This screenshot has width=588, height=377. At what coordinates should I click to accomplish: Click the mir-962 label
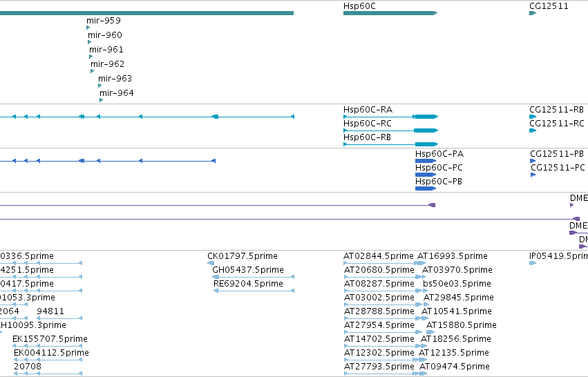107,64
